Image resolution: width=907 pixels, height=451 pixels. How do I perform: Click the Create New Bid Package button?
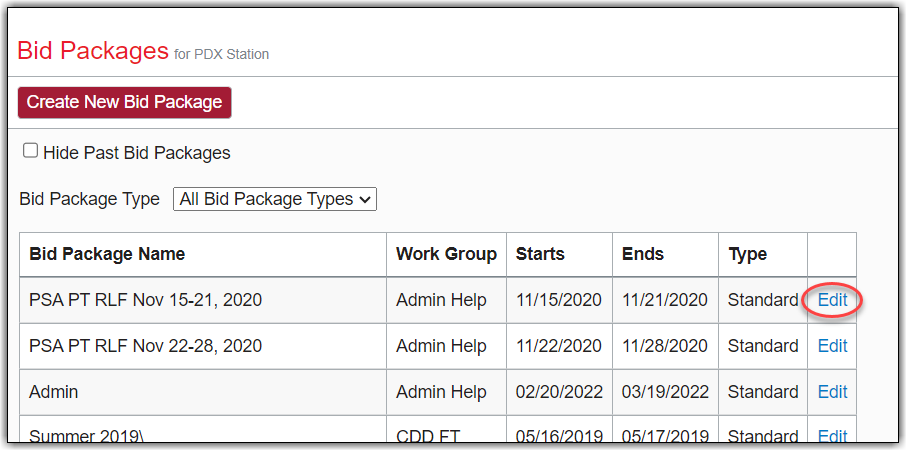tap(124, 102)
